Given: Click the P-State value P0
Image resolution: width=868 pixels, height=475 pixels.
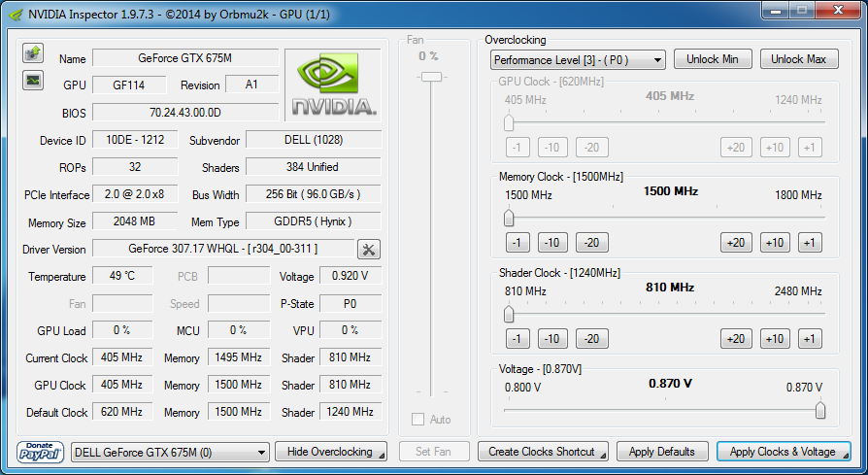Looking at the screenshot, I should coord(351,303).
